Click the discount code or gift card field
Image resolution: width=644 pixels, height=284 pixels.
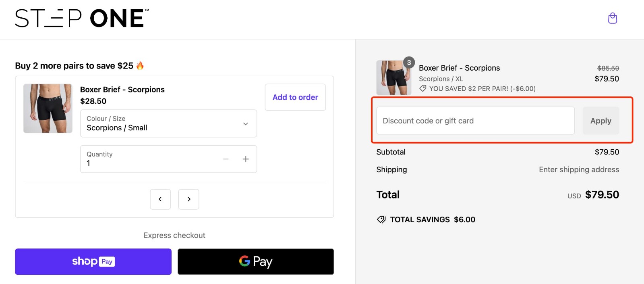[x=475, y=120]
